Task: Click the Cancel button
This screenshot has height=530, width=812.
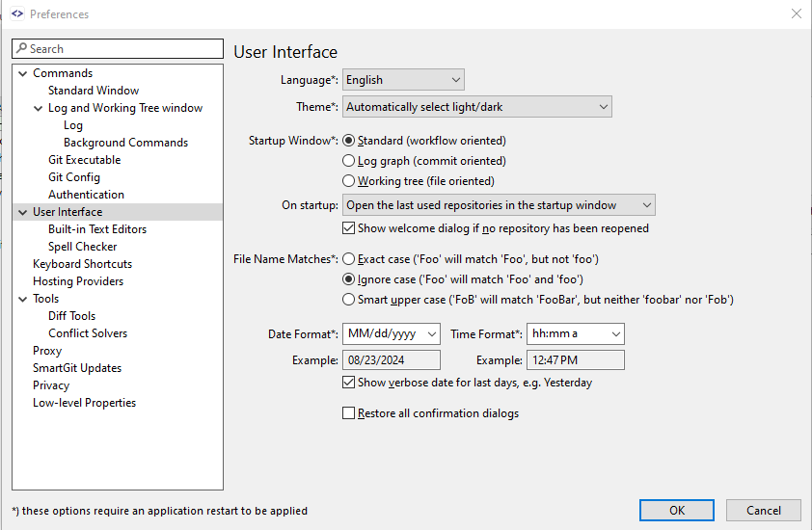Action: point(763,511)
